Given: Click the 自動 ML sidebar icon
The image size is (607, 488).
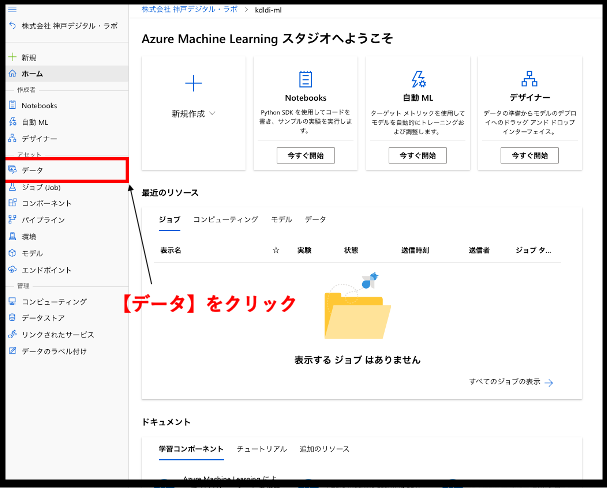Looking at the screenshot, I should 12,122.
